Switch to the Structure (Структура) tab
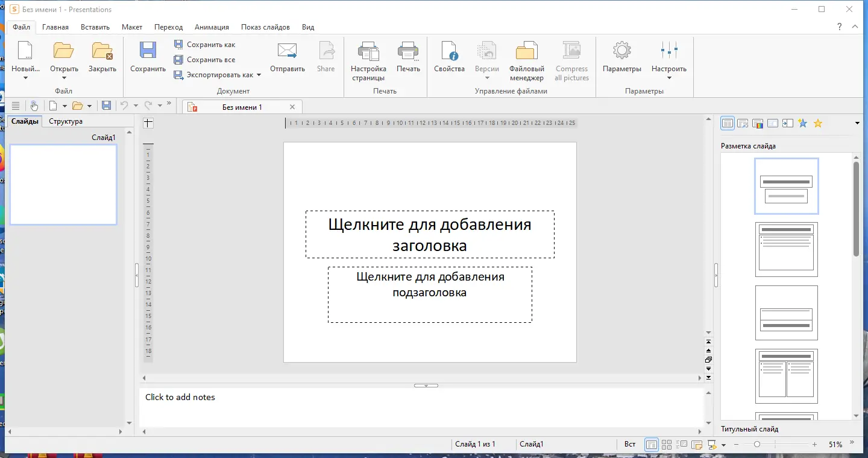This screenshot has width=868, height=458. [x=66, y=121]
